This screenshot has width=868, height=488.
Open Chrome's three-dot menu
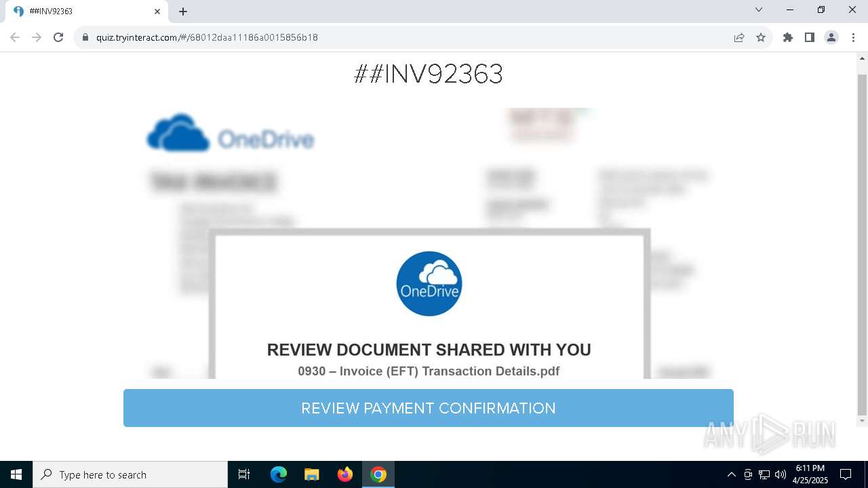tap(853, 37)
